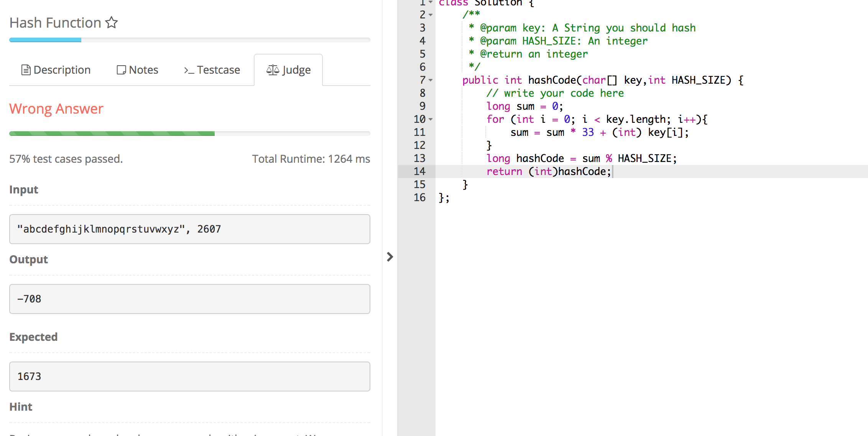Image resolution: width=868 pixels, height=436 pixels.
Task: Open the Testcase tab
Action: [x=212, y=70]
